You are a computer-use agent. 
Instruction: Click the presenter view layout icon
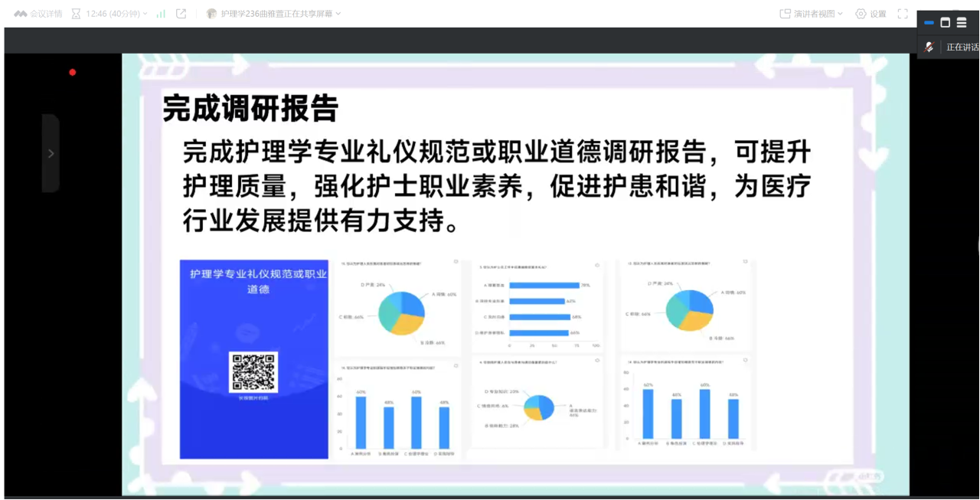tap(785, 14)
